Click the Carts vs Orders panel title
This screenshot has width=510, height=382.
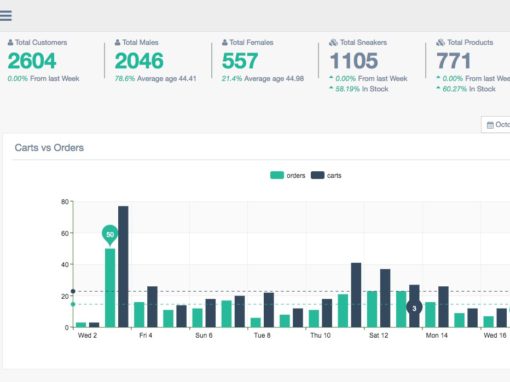click(49, 148)
